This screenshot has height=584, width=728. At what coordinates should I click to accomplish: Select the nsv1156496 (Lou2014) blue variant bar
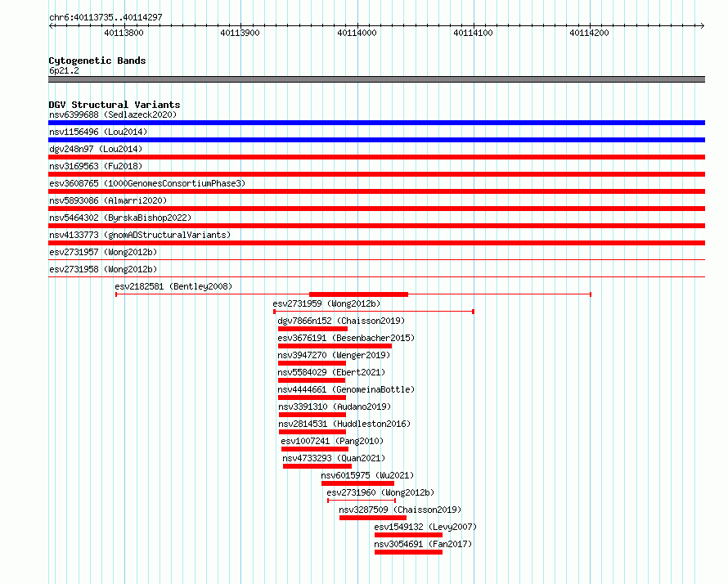pos(376,140)
